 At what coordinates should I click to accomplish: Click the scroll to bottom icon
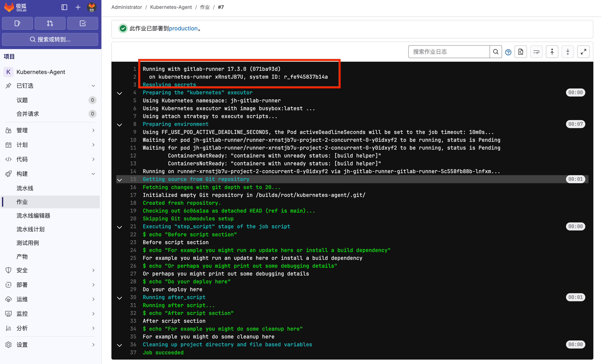point(568,51)
